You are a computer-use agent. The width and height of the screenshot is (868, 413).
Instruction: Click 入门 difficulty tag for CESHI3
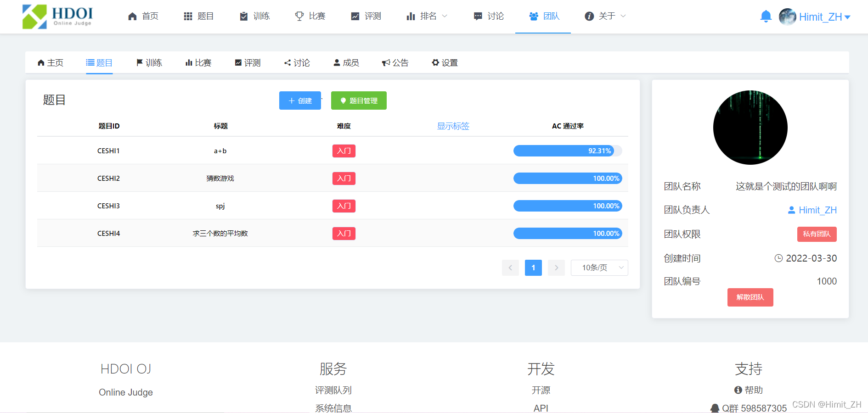point(344,206)
